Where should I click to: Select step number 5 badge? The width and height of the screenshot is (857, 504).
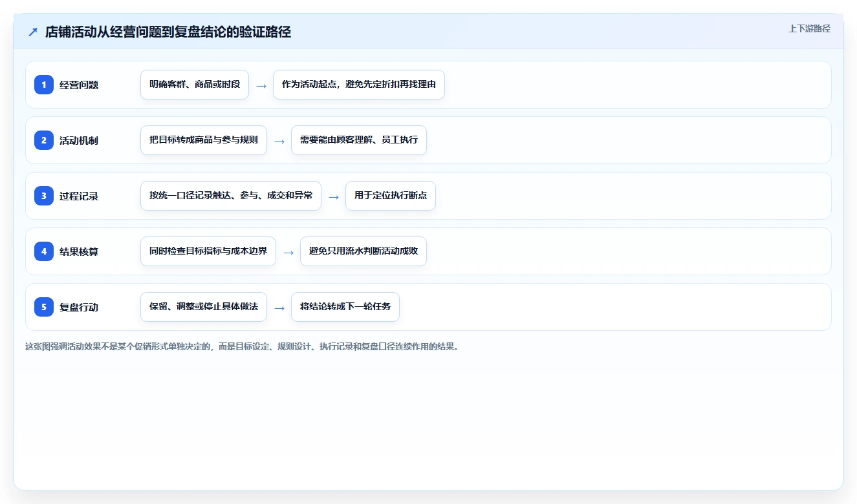44,307
